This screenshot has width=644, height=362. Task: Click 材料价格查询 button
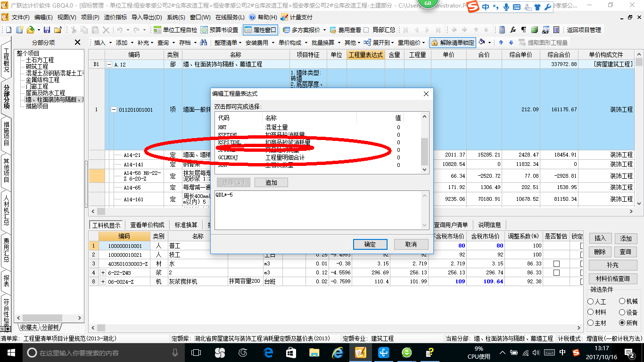612,279
